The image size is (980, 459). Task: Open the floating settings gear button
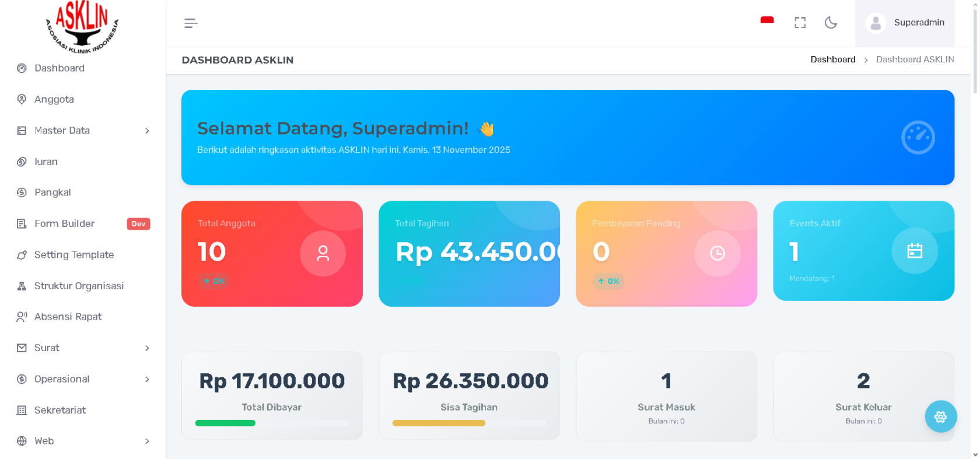coord(940,416)
